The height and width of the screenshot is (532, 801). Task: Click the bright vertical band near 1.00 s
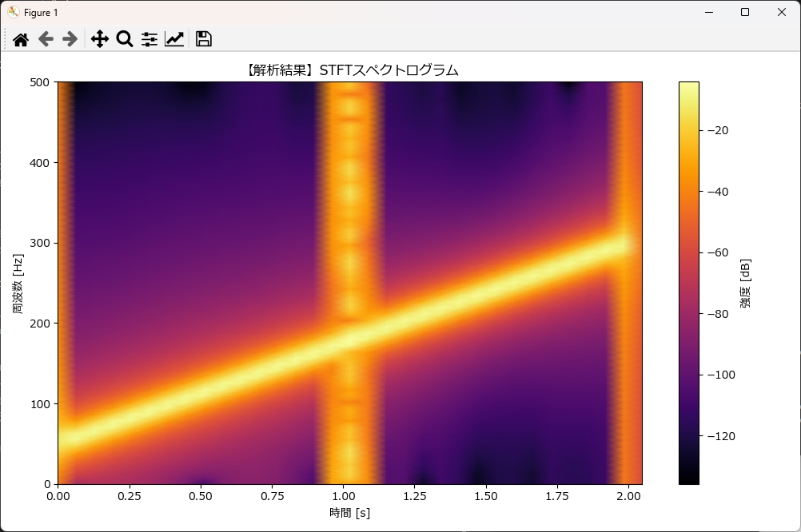tap(345, 240)
